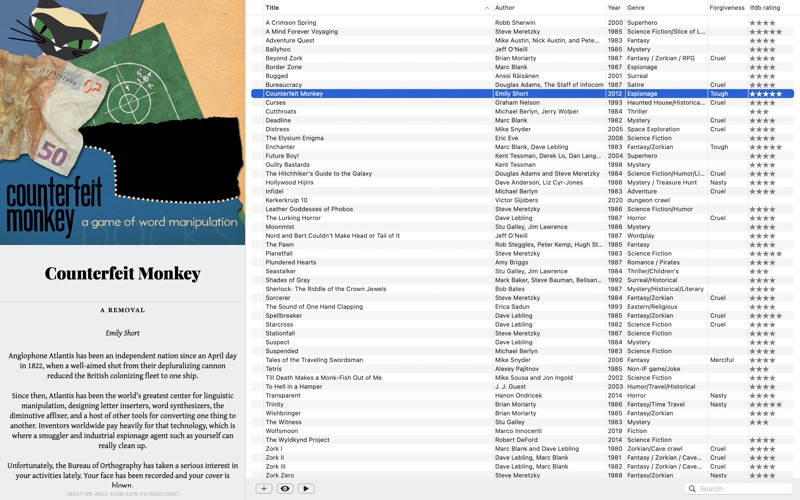This screenshot has height=500, width=800.
Task: Select the 'Deadline' game
Action: point(522,120)
